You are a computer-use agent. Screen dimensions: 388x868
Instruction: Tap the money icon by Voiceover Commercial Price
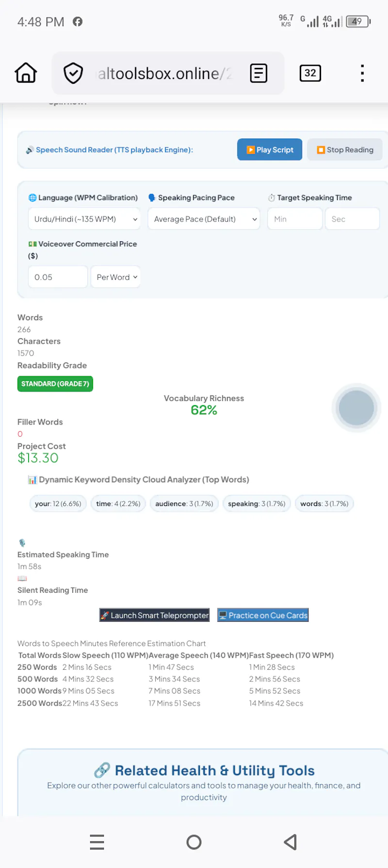click(32, 244)
